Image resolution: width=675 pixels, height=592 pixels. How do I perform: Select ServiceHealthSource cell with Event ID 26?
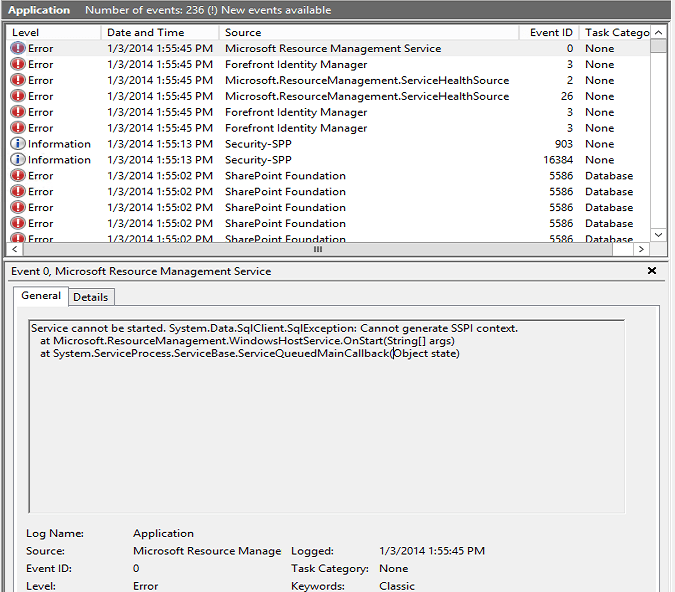click(367, 96)
